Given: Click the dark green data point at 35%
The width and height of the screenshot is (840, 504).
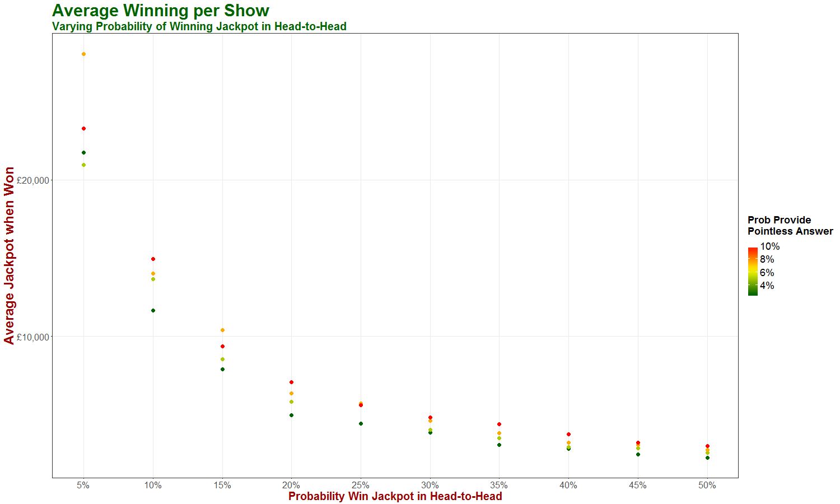Looking at the screenshot, I should tap(499, 445).
